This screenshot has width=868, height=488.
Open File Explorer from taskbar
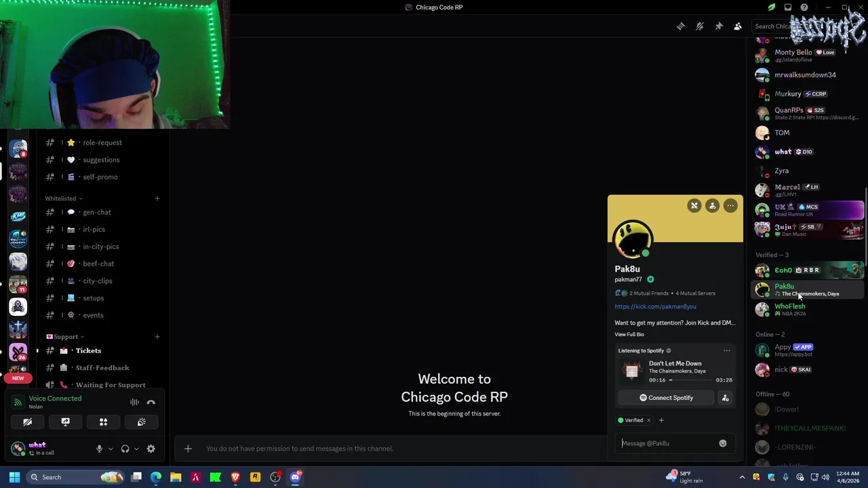coord(176,477)
